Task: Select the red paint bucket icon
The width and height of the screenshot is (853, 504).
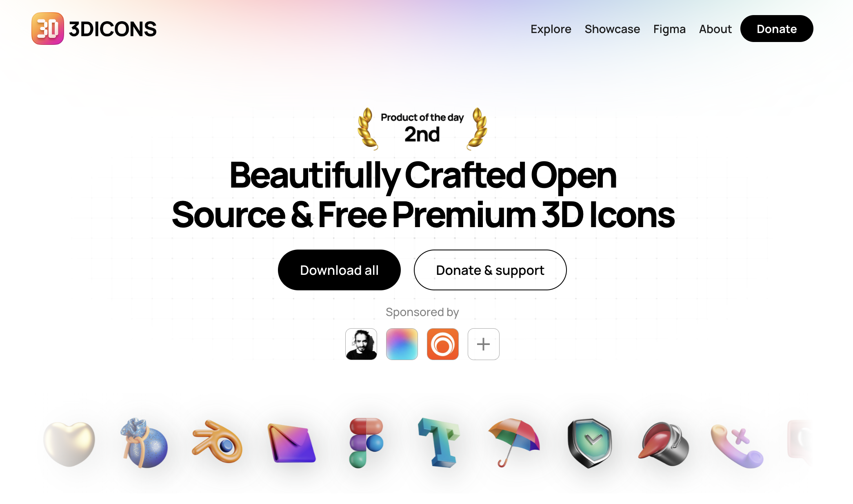Action: 664,444
